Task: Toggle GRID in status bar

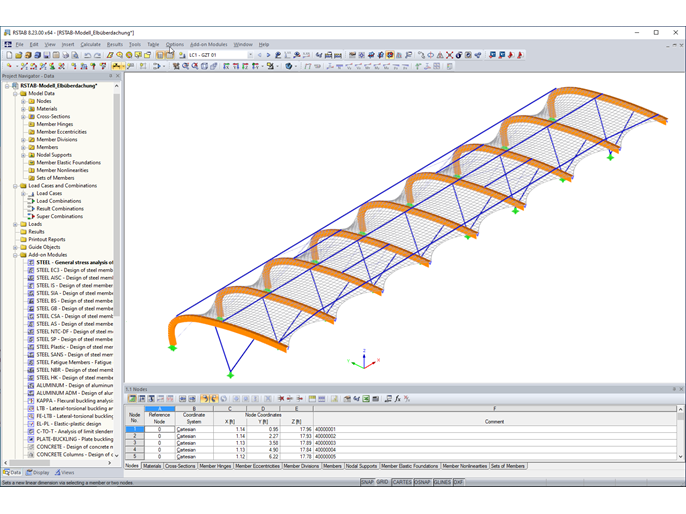Action: [x=382, y=482]
